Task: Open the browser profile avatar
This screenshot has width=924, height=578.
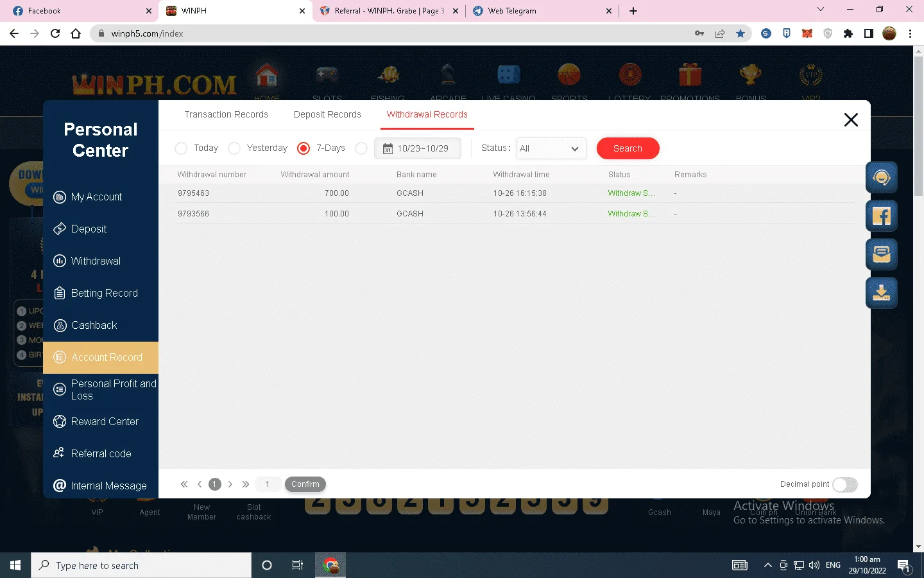Action: [889, 33]
